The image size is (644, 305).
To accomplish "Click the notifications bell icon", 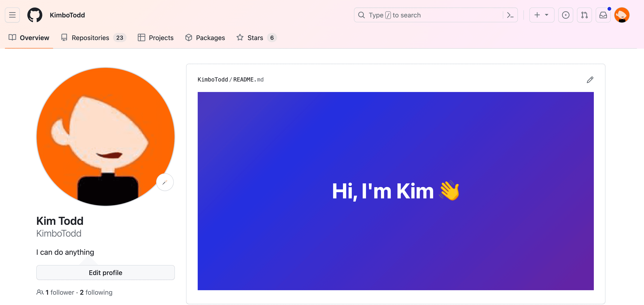I will pyautogui.click(x=604, y=15).
